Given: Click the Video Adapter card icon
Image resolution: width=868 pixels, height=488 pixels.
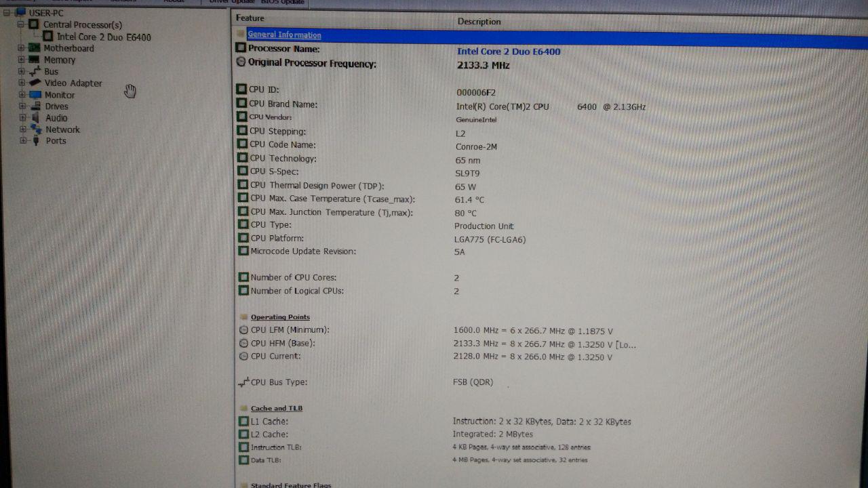Looking at the screenshot, I should 35,83.
